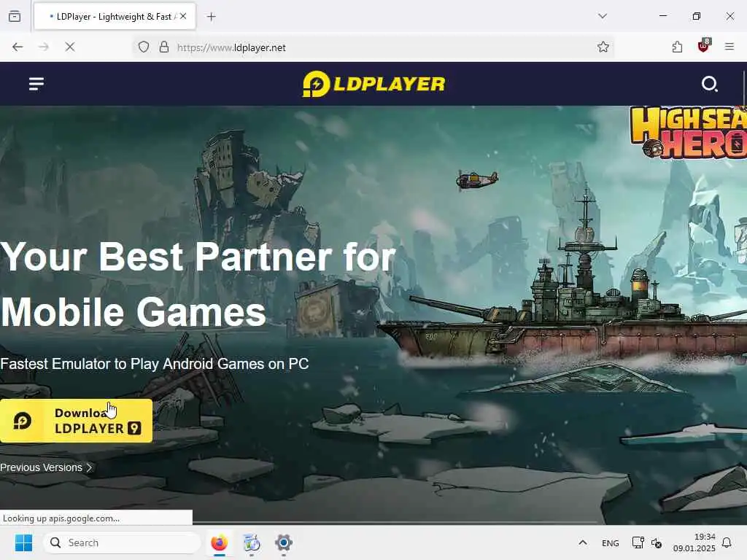Open the Firefox extensions puzzle icon

click(677, 47)
